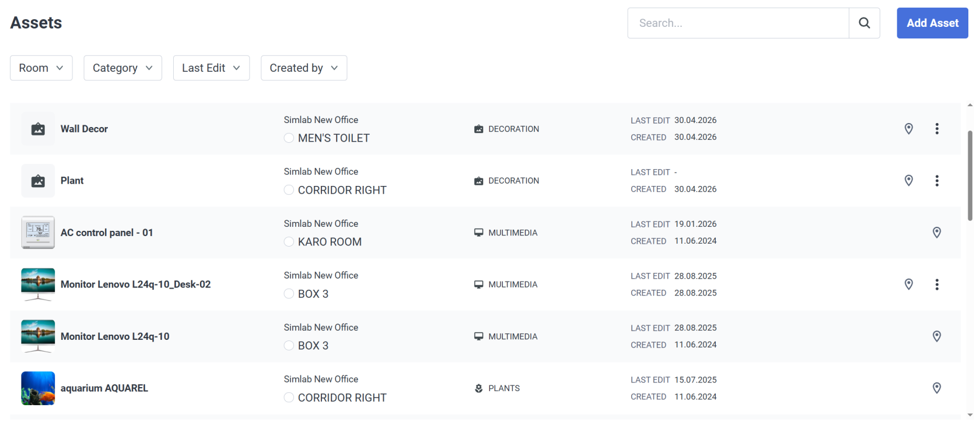Show Wall Decor location pin

point(909,129)
